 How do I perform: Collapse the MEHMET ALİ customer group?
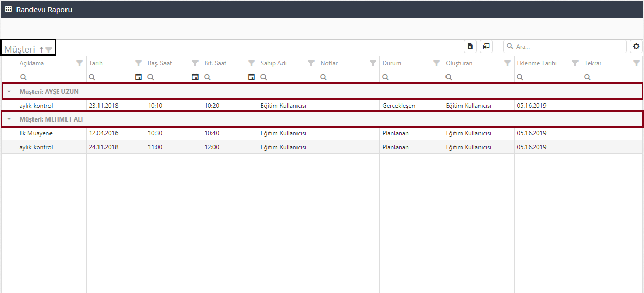(x=9, y=119)
